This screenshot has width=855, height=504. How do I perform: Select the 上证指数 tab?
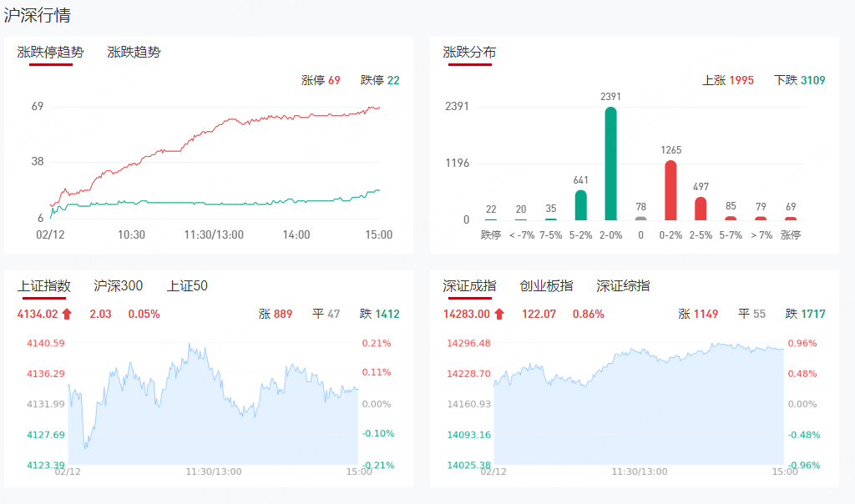pos(44,286)
